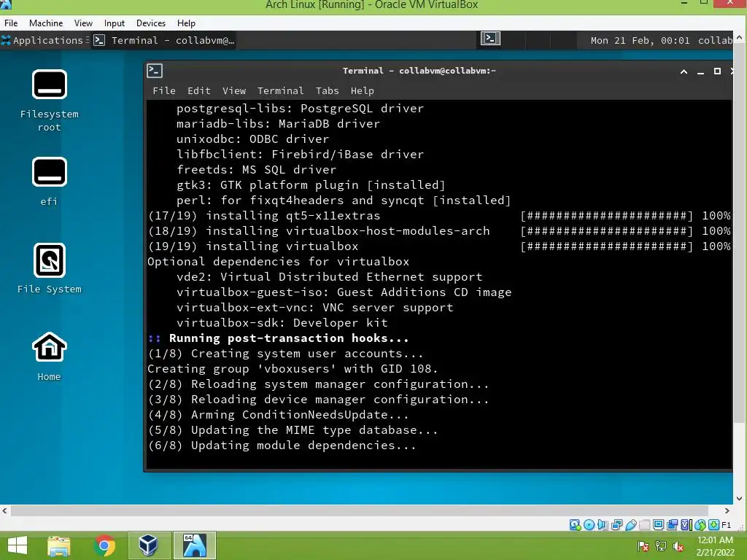The height and width of the screenshot is (560, 747).
Task: Open the VirtualBox Input menu
Action: [x=115, y=23]
